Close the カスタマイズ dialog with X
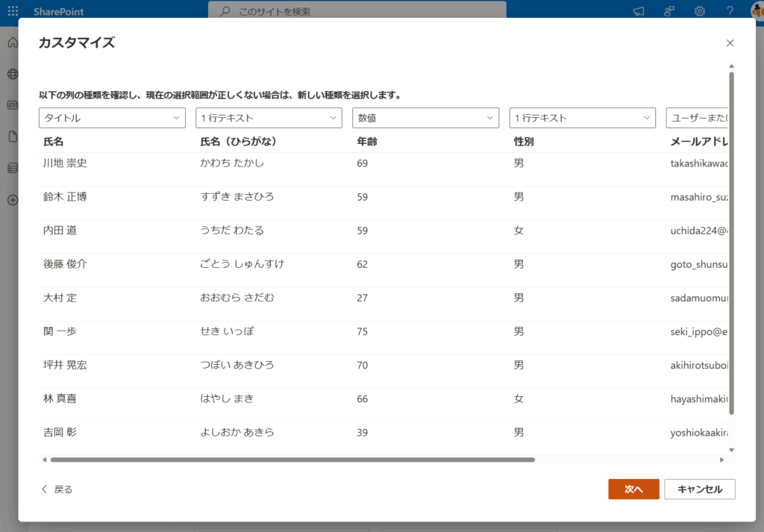 click(730, 43)
